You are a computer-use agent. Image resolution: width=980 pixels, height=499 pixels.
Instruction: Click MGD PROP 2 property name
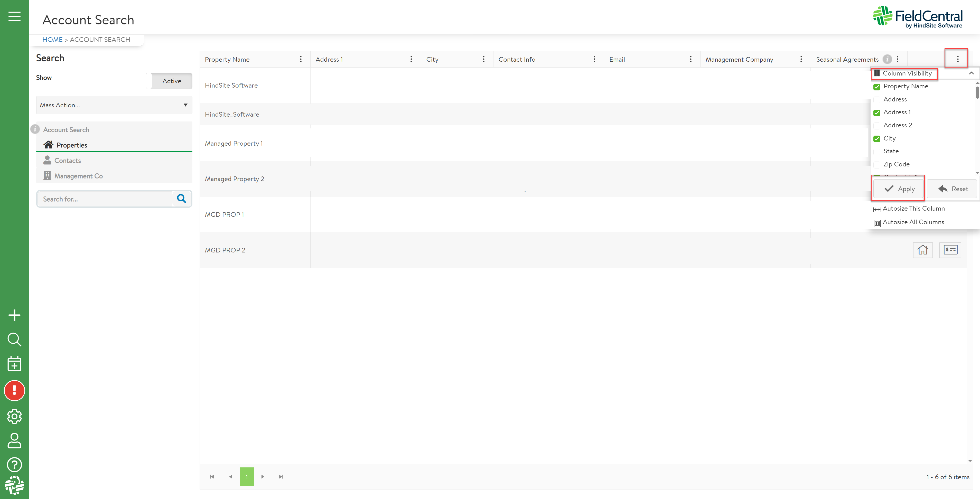pos(225,250)
